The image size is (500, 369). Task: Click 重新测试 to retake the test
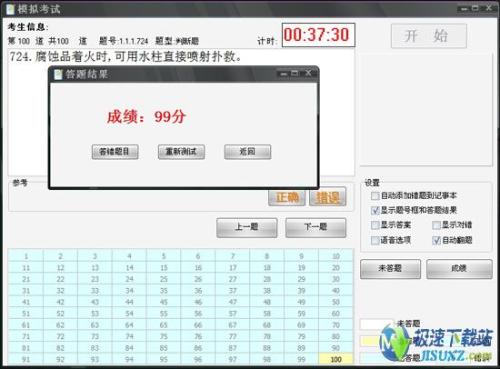[x=181, y=152]
